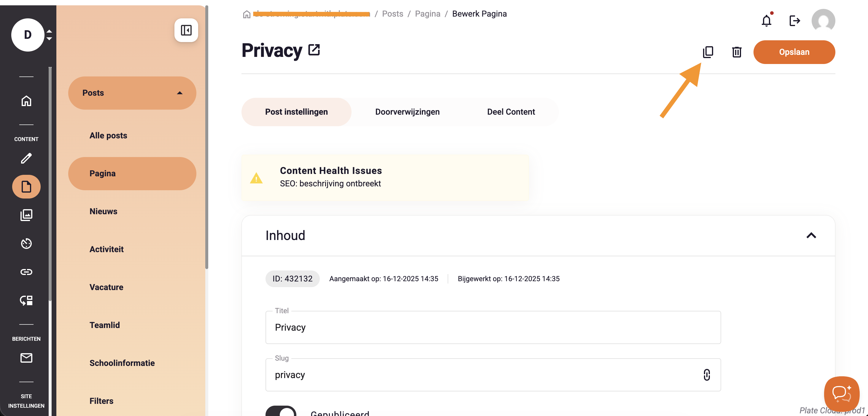
Task: Open Nieuws in the sidebar
Action: coord(103,211)
